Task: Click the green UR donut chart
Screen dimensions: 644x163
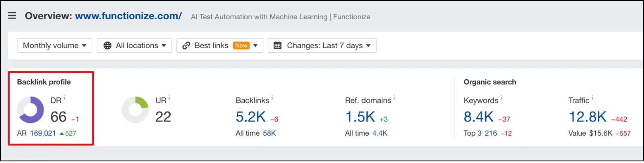Action: coord(135,110)
